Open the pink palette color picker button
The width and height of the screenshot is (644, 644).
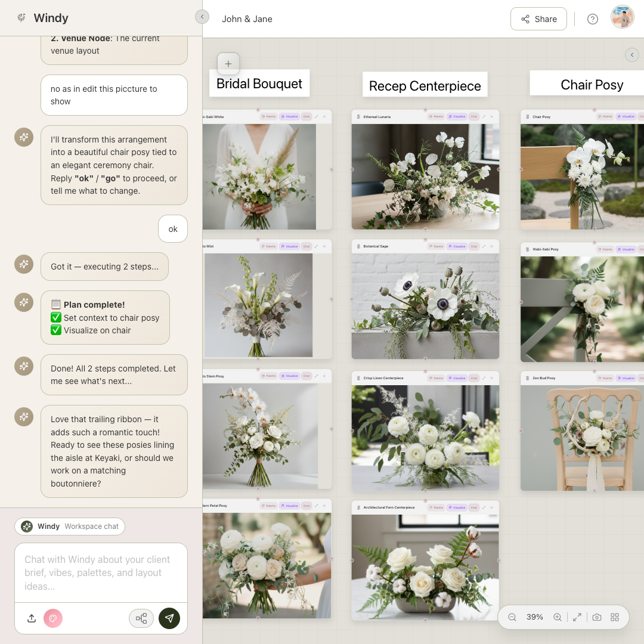point(52,618)
